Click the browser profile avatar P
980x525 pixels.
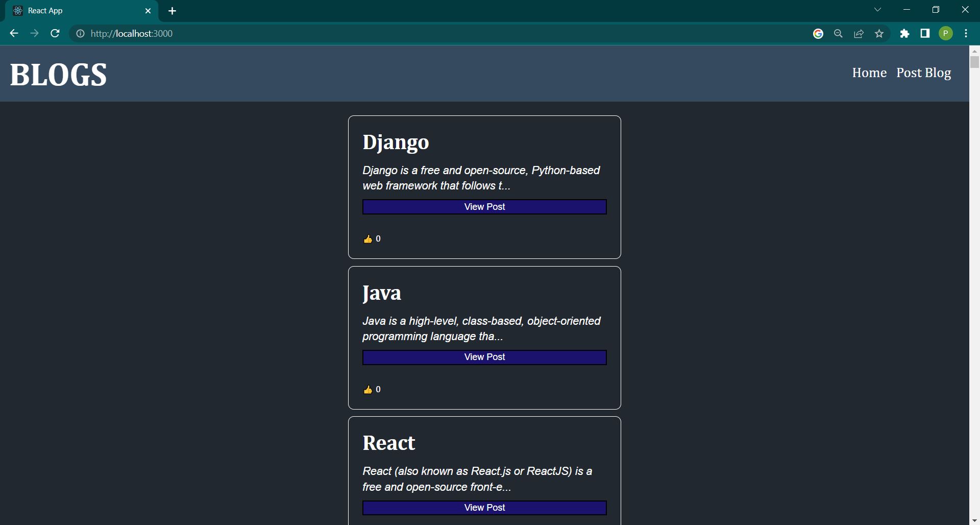click(x=946, y=33)
